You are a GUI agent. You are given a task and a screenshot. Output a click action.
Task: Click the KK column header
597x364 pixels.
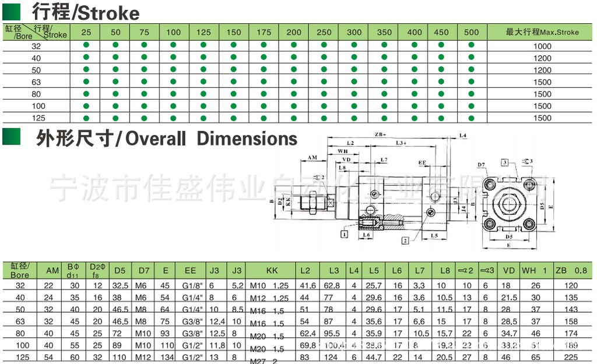pyautogui.click(x=272, y=270)
